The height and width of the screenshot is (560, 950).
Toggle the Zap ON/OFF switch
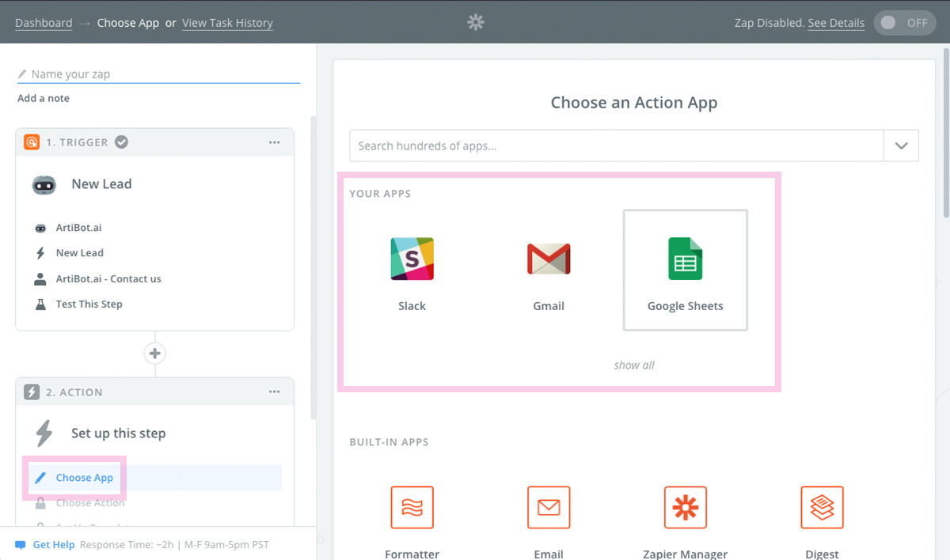pos(905,23)
